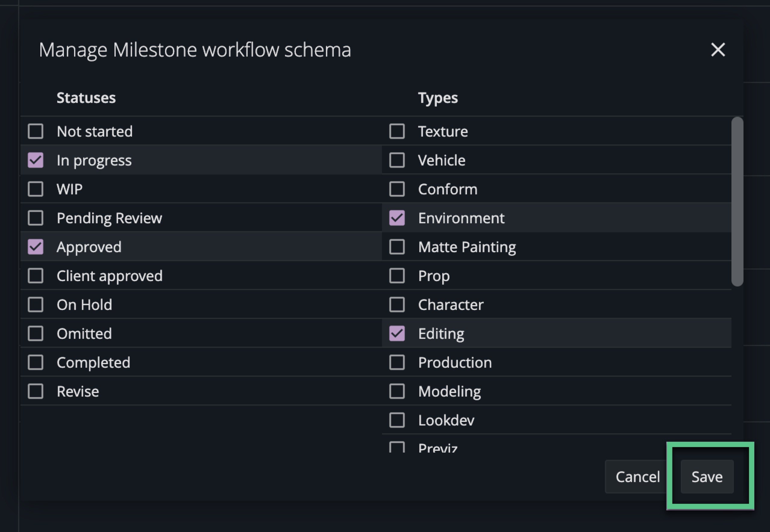Screen dimensions: 770x532
Task: Click the Save button
Action: coord(707,477)
